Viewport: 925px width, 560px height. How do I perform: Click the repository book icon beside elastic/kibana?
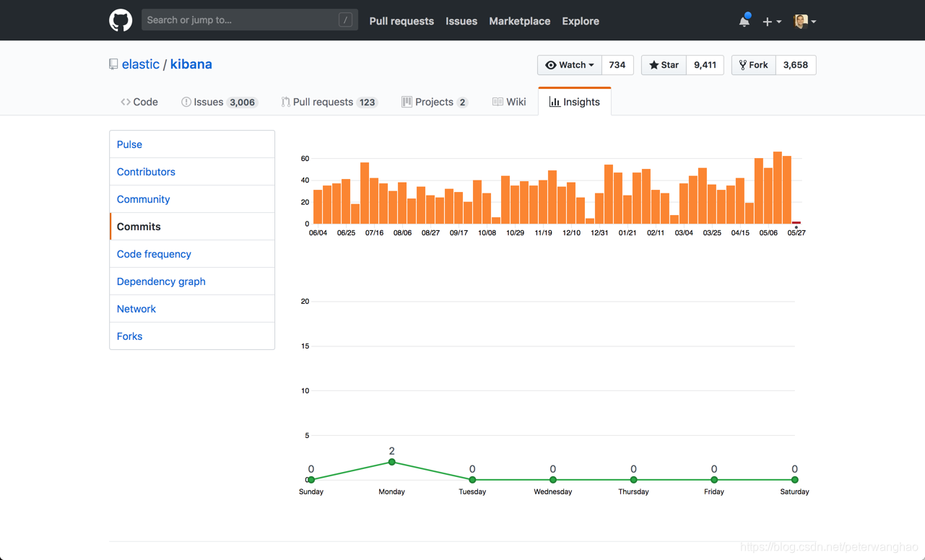click(113, 64)
